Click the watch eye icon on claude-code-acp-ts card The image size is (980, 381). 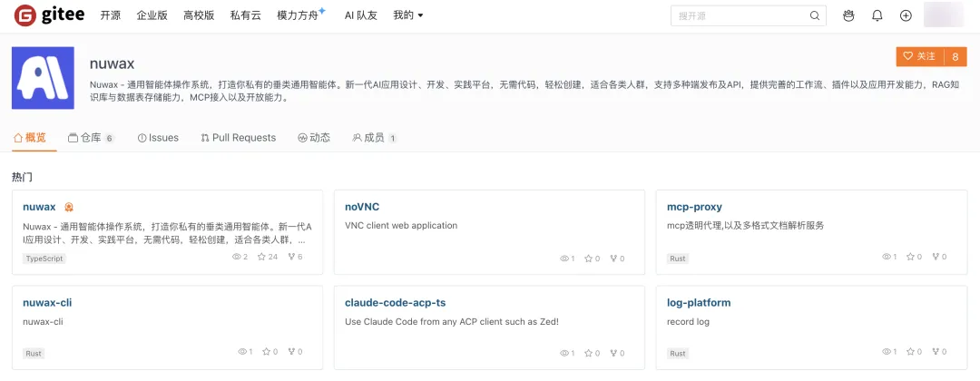(563, 354)
